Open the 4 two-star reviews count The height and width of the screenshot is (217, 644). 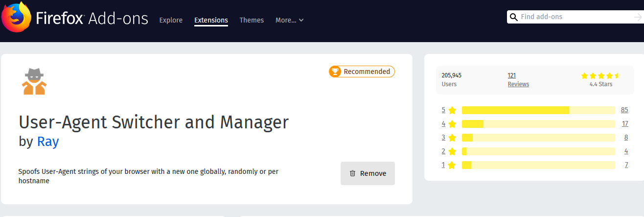point(626,151)
